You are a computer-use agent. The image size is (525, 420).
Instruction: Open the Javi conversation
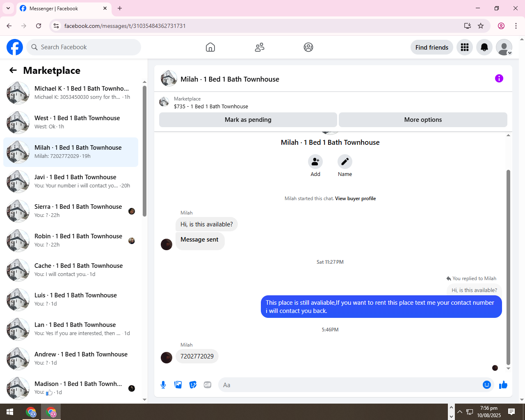click(71, 182)
